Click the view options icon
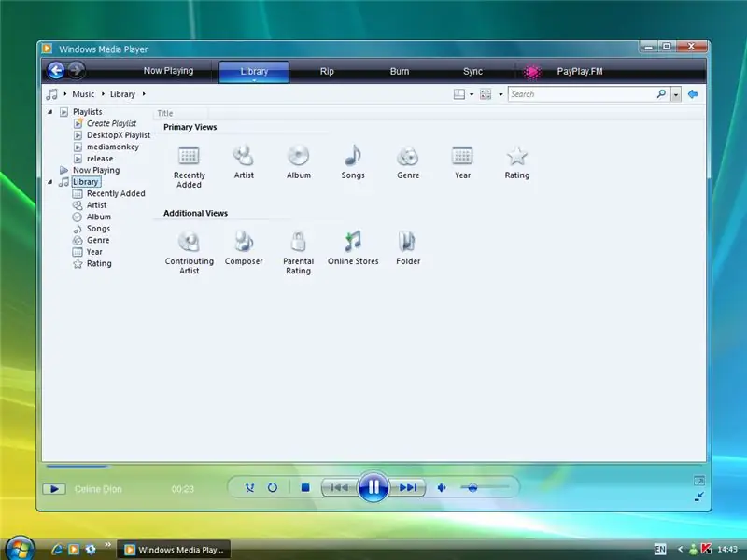 pyautogui.click(x=486, y=94)
